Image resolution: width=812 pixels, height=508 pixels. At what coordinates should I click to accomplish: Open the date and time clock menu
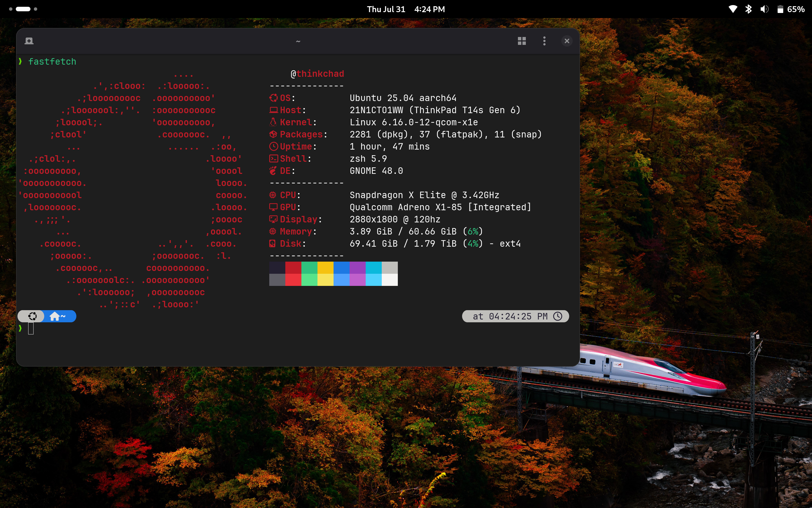(406, 9)
